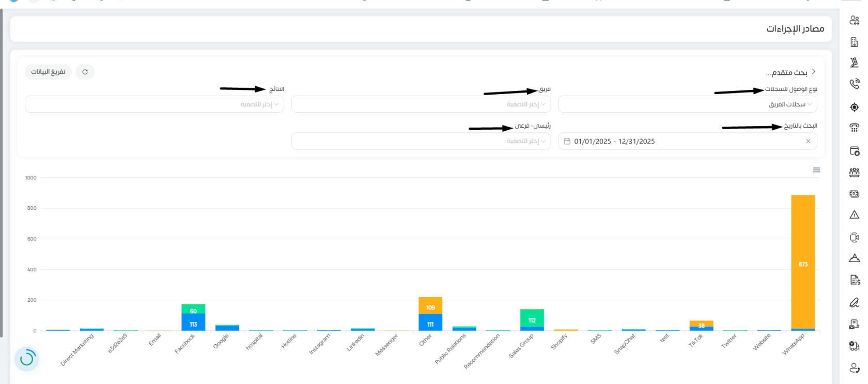Click the refresh icon button
This screenshot has width=868, height=384.
tap(85, 72)
